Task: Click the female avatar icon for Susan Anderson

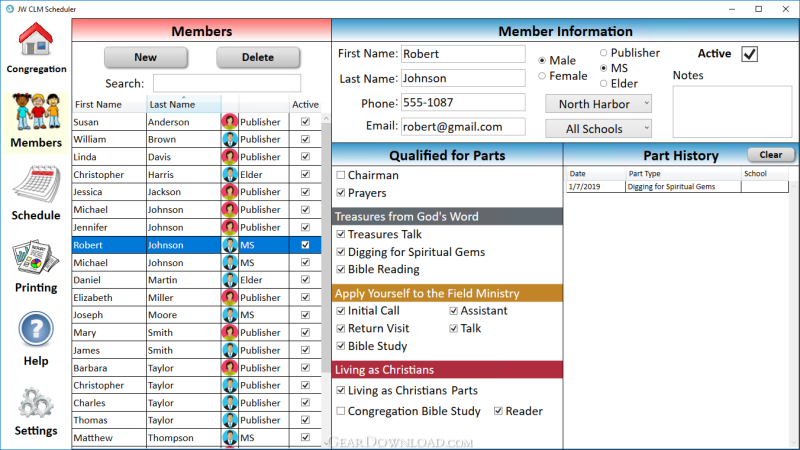Action: click(230, 121)
